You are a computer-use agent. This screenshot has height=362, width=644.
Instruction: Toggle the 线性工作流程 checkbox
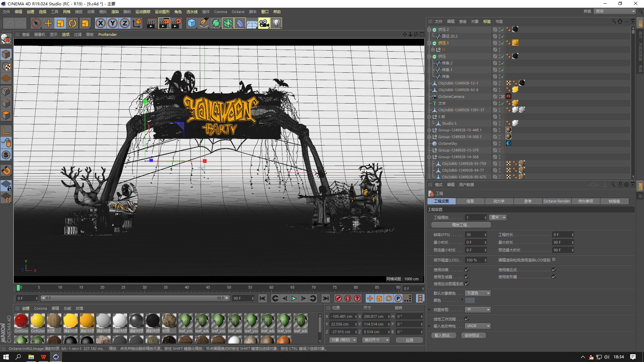[x=467, y=319]
